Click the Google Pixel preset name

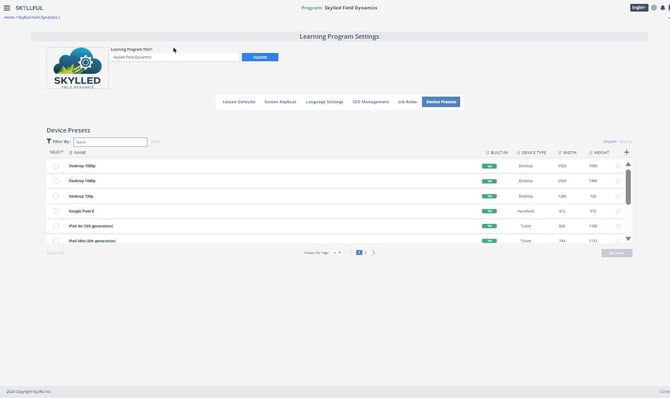[81, 211]
